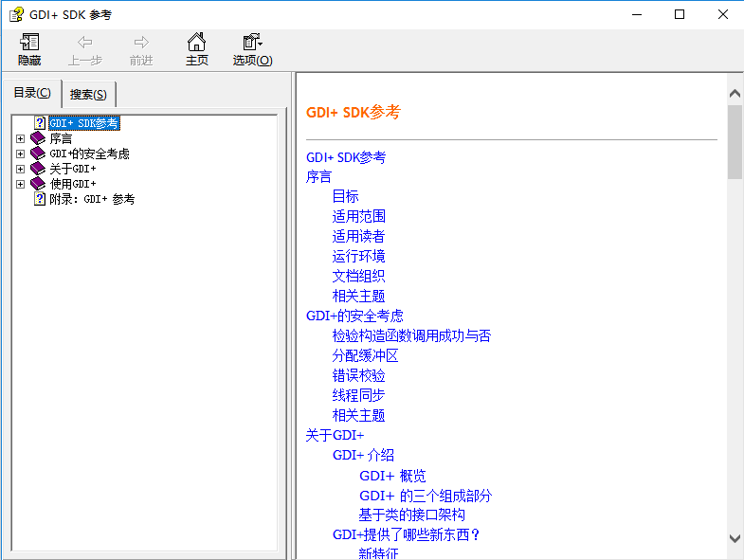
Task: Click the 上一步 back arrow icon
Action: tap(85, 43)
